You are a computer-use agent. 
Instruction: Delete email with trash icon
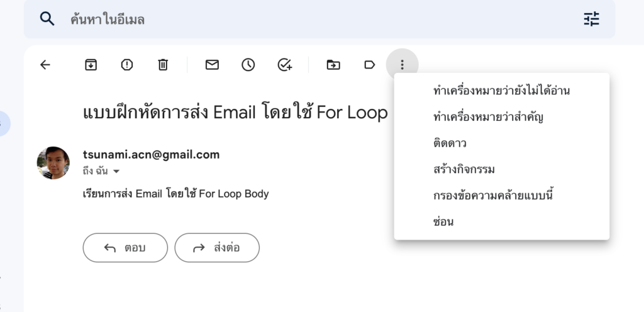[163, 65]
